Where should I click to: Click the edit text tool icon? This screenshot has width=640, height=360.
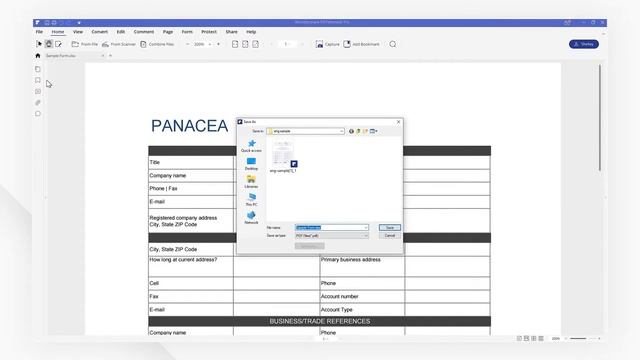(58, 44)
